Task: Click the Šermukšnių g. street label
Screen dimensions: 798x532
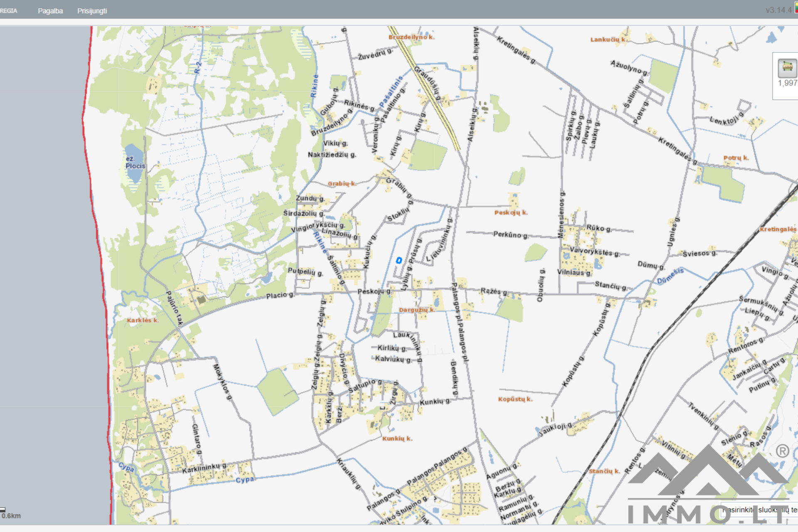Action: 761,305
